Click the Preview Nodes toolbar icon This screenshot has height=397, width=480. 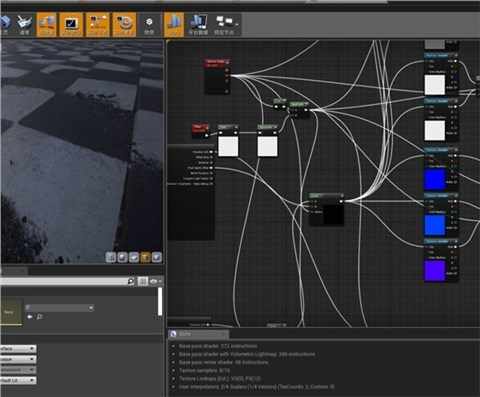[224, 24]
